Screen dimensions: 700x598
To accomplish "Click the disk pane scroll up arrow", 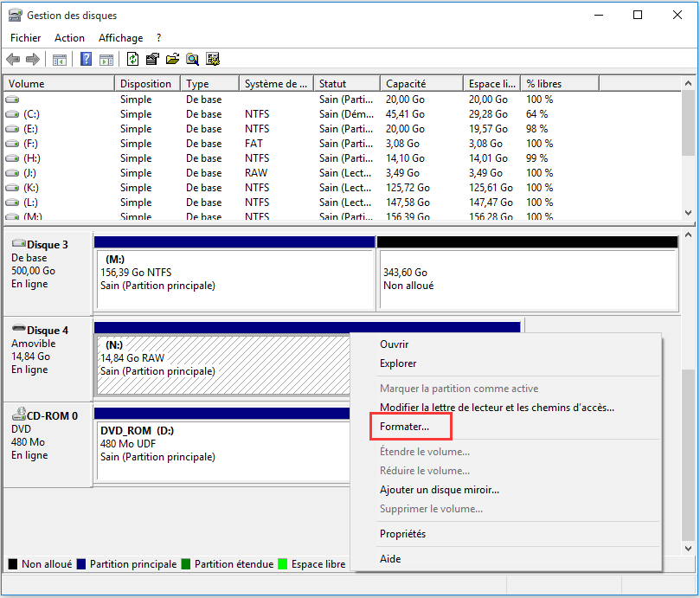I will pyautogui.click(x=689, y=235).
